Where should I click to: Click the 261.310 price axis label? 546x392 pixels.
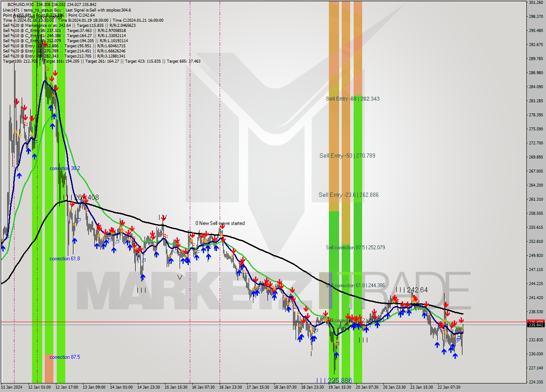[536, 199]
